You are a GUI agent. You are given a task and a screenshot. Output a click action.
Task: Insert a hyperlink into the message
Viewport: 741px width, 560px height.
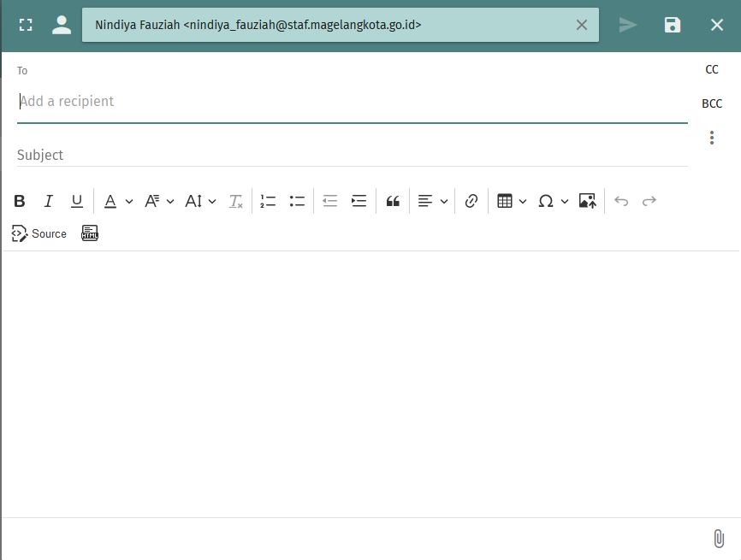click(x=471, y=200)
